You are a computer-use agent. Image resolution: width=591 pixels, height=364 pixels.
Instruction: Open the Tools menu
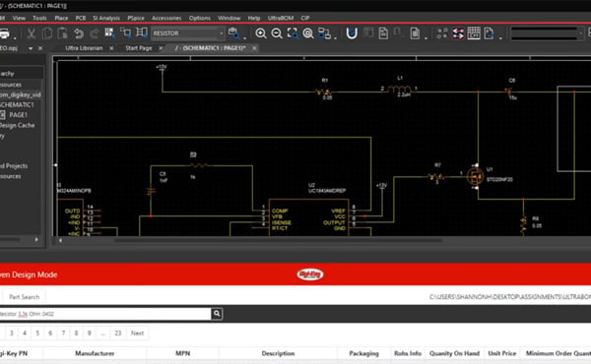point(39,18)
